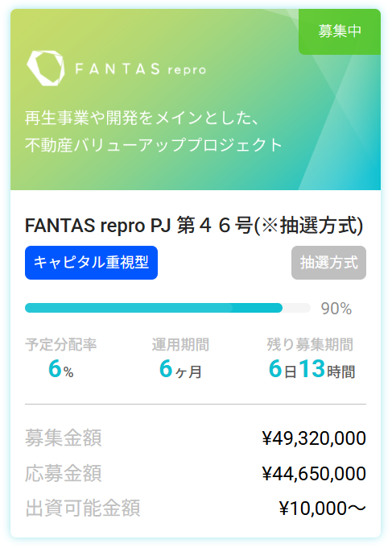Viewport: 392px width, 548px height.
Task: Click the 応募金額 label
Action: click(x=63, y=473)
